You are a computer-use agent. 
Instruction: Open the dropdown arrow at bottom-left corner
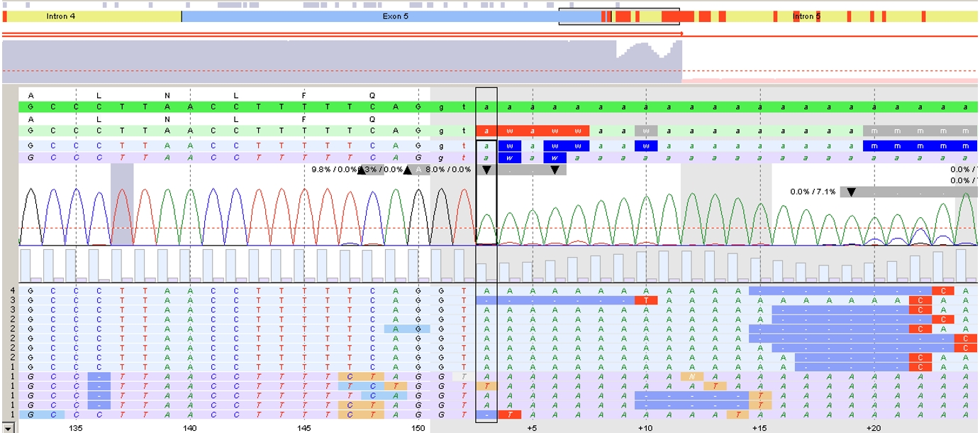8,427
